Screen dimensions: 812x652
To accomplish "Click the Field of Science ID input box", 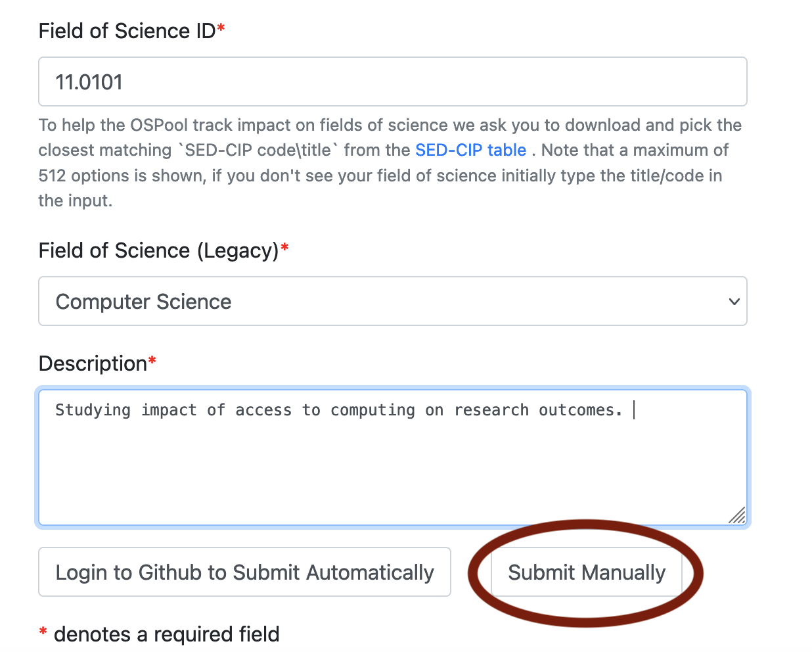I will (x=393, y=81).
